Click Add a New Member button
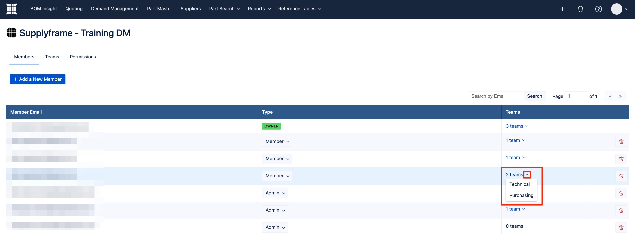 (x=38, y=79)
